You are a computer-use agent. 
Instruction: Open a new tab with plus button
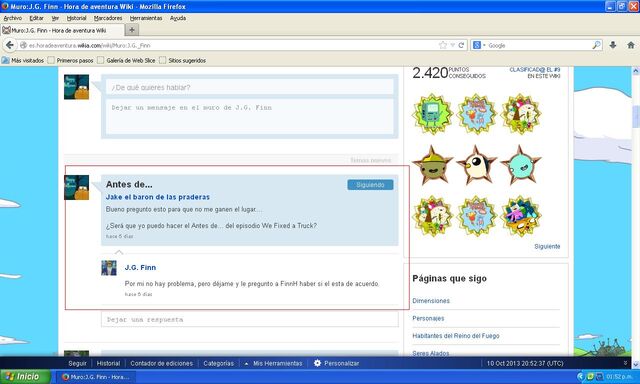coord(132,30)
